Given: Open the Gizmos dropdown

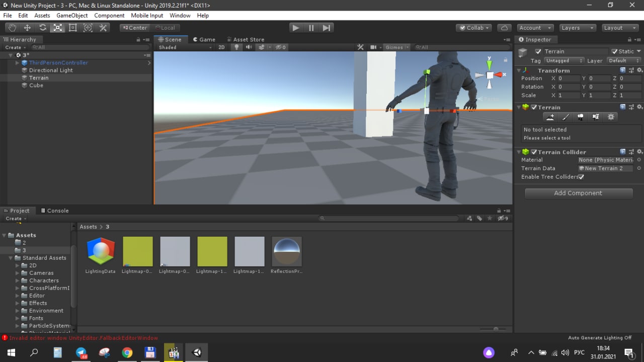Looking at the screenshot, I should (396, 47).
